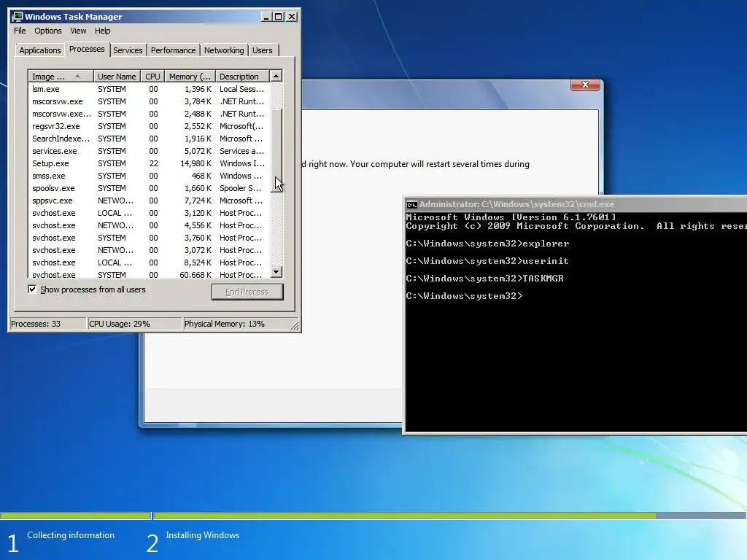
Task: Switch to the Applications tab
Action: coord(40,50)
